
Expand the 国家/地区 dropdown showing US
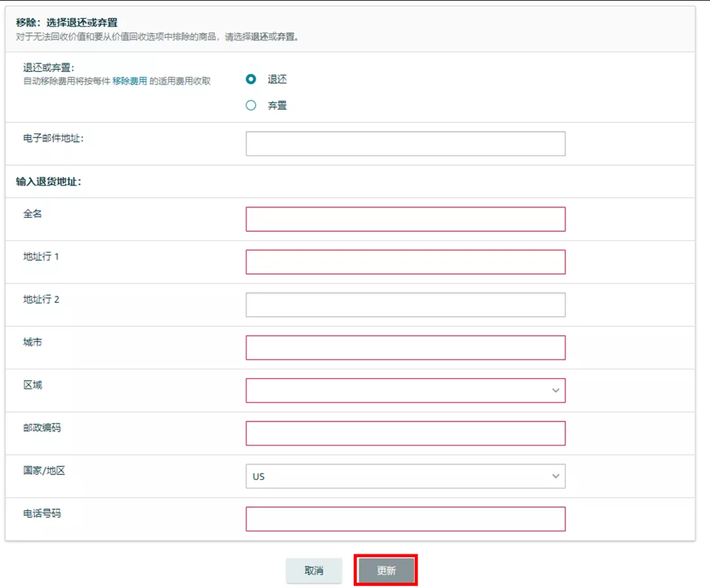tap(405, 476)
